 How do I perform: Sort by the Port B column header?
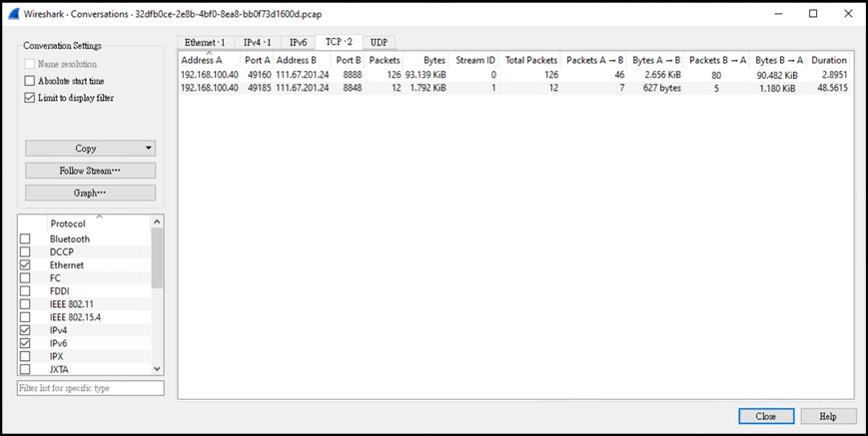coord(348,60)
